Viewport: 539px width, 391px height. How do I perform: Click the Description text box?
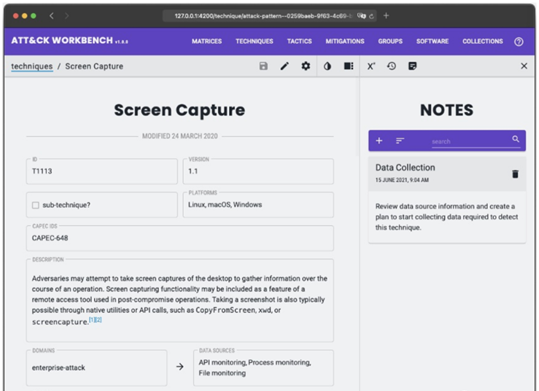(180, 300)
